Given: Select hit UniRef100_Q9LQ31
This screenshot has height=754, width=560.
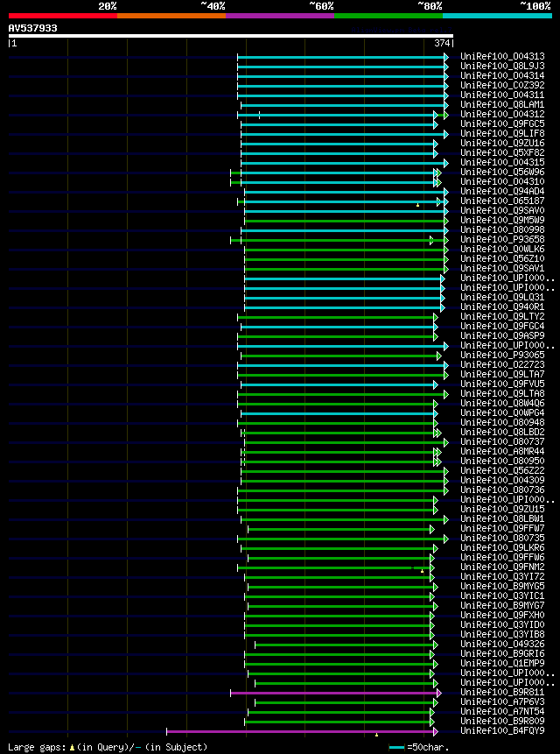Looking at the screenshot, I should click(502, 297).
